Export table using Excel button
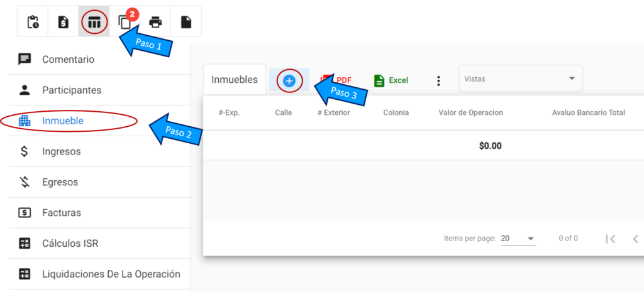The height and width of the screenshot is (292, 644). (x=391, y=80)
